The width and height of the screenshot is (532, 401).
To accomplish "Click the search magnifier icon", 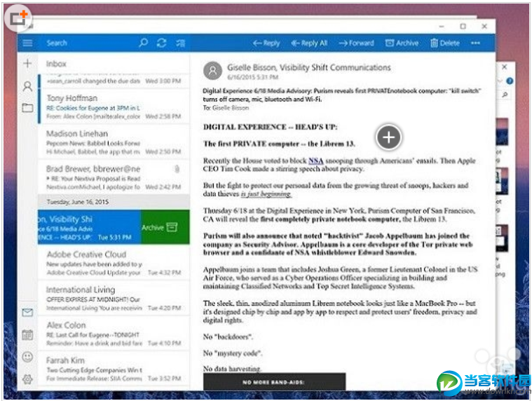I will click(x=144, y=43).
